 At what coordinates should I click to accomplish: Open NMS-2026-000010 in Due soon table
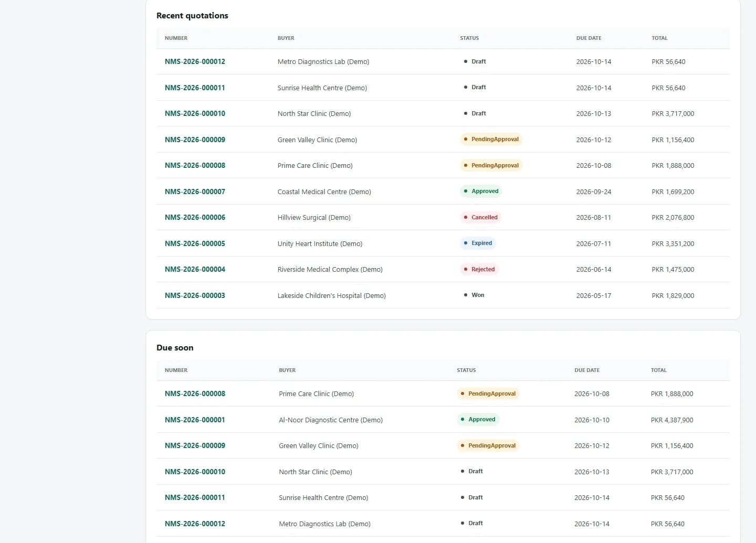pyautogui.click(x=195, y=472)
